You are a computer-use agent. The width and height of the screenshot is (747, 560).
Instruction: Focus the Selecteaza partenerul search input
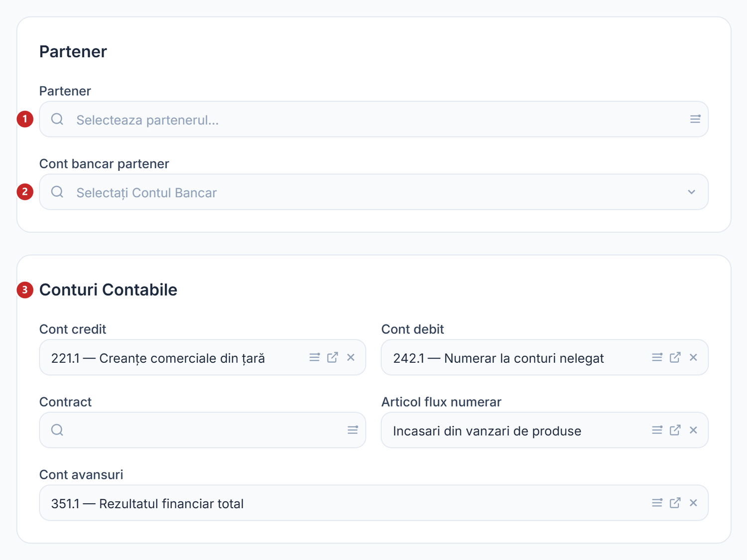pyautogui.click(x=373, y=120)
